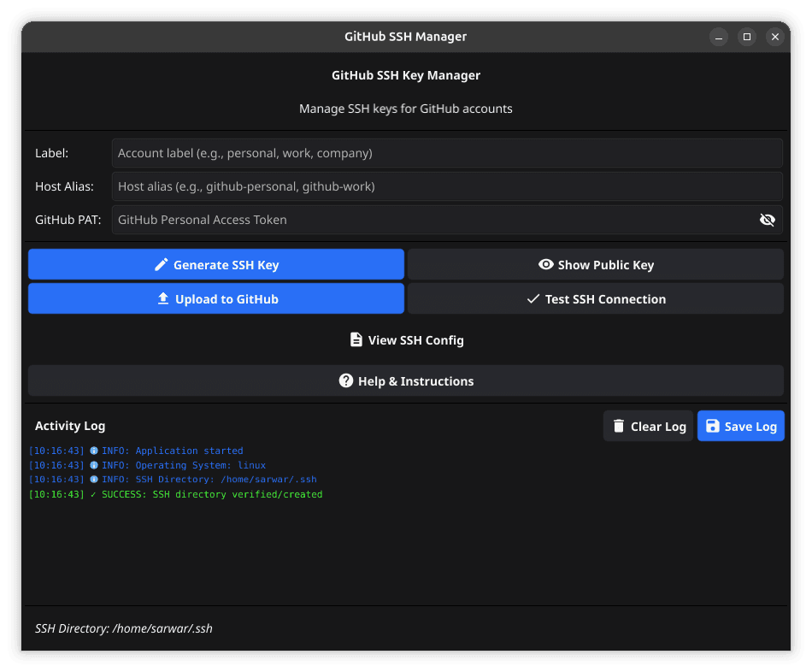Open Help & Instructions
812x672 pixels.
click(406, 380)
